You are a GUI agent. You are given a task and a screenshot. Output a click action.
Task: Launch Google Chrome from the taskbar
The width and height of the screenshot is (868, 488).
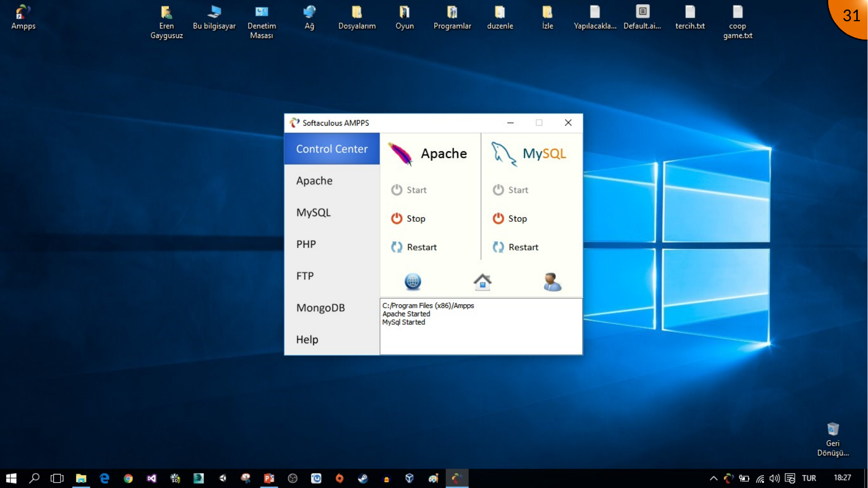(128, 478)
